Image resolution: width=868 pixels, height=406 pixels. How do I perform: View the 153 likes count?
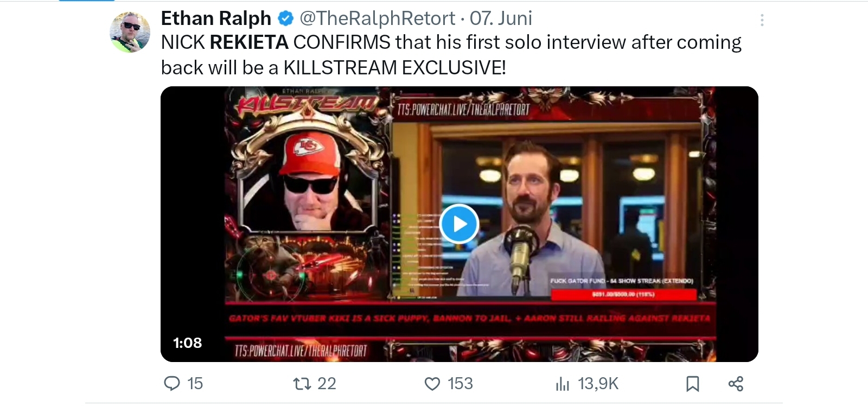460,384
